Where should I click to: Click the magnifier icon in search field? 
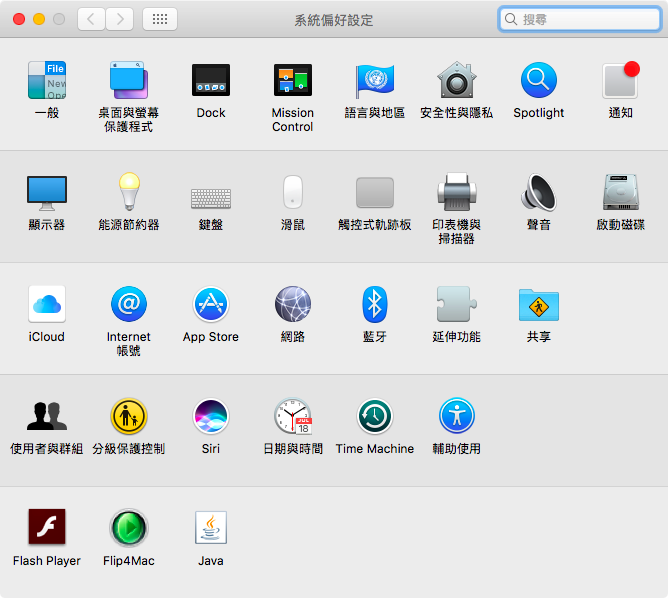point(510,19)
